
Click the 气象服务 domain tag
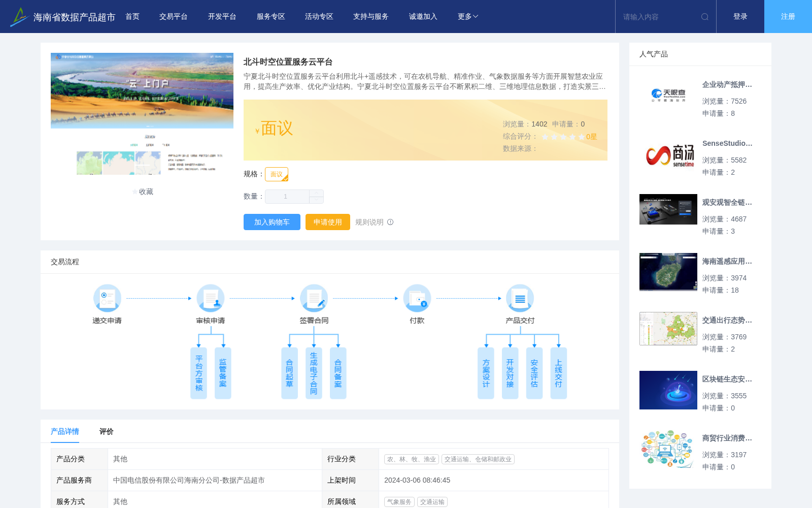click(399, 502)
